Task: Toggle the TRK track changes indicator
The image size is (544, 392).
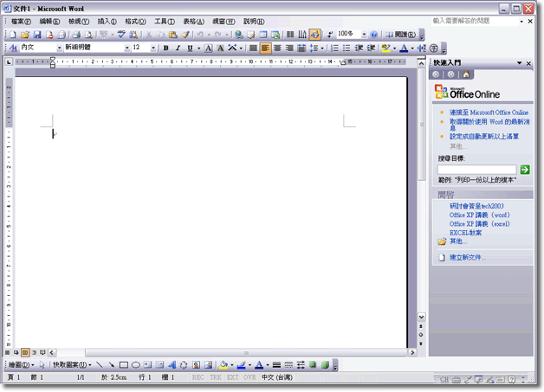Action: (x=215, y=378)
